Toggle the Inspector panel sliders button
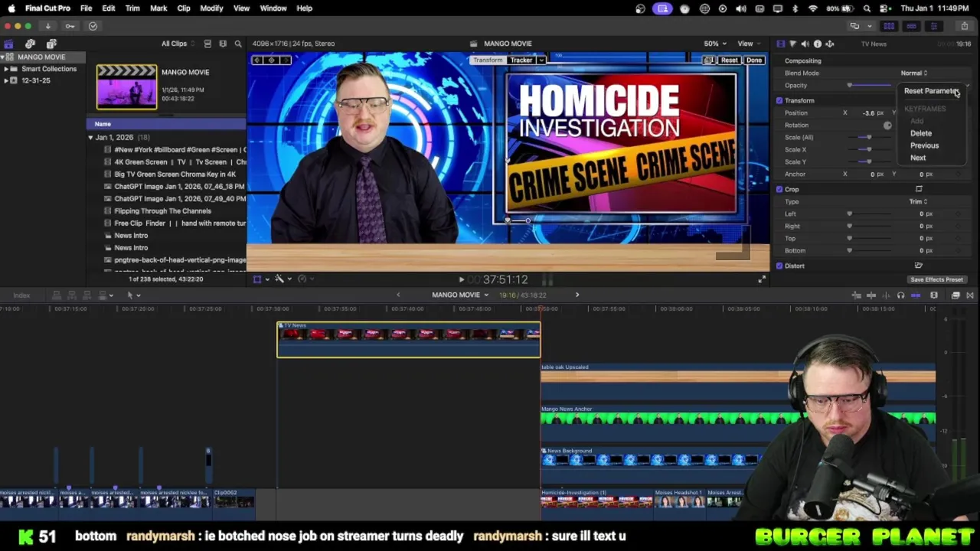 pyautogui.click(x=933, y=26)
